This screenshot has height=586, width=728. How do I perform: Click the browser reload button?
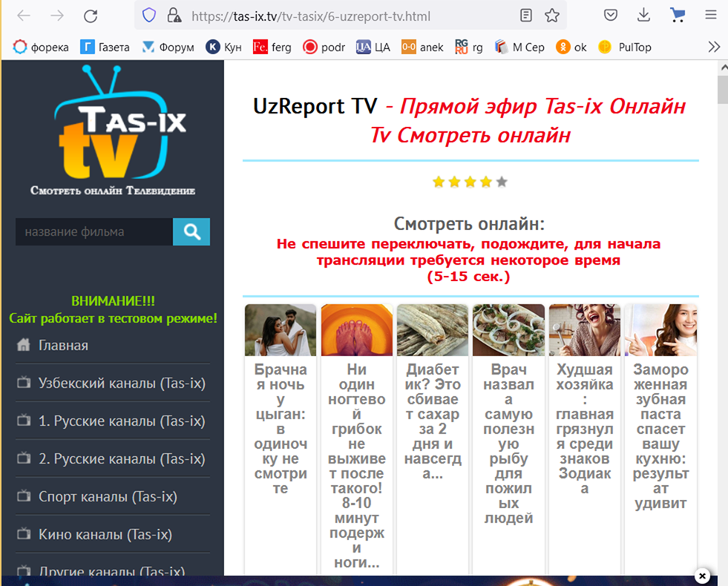91,16
